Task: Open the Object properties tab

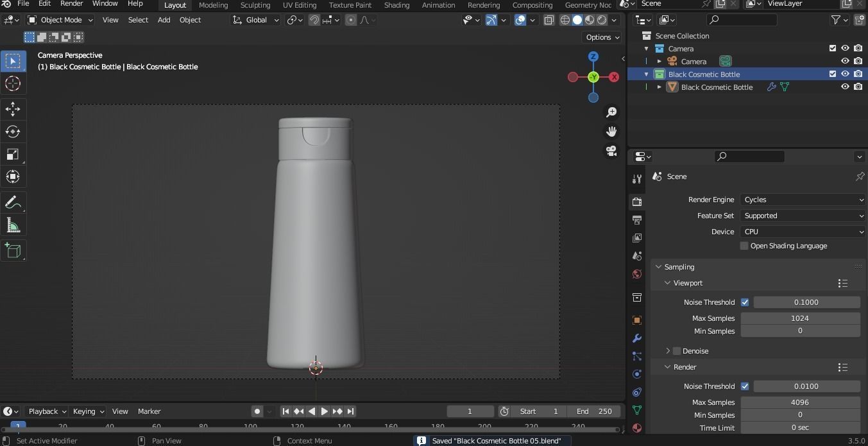Action: click(x=636, y=320)
